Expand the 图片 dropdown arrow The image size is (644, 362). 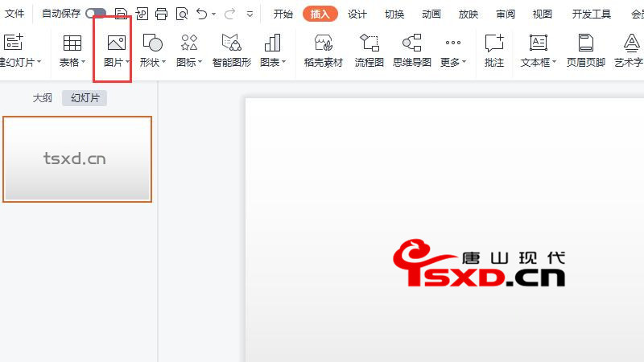[x=128, y=62]
